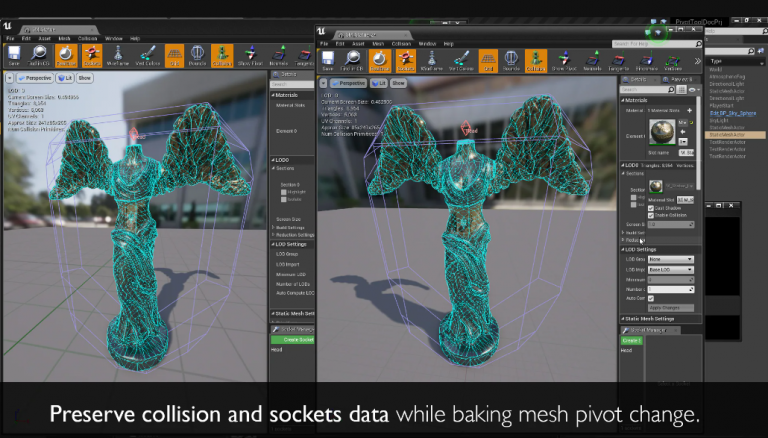Image resolution: width=768 pixels, height=438 pixels.
Task: Open File menu in the right window
Action: pyautogui.click(x=324, y=44)
